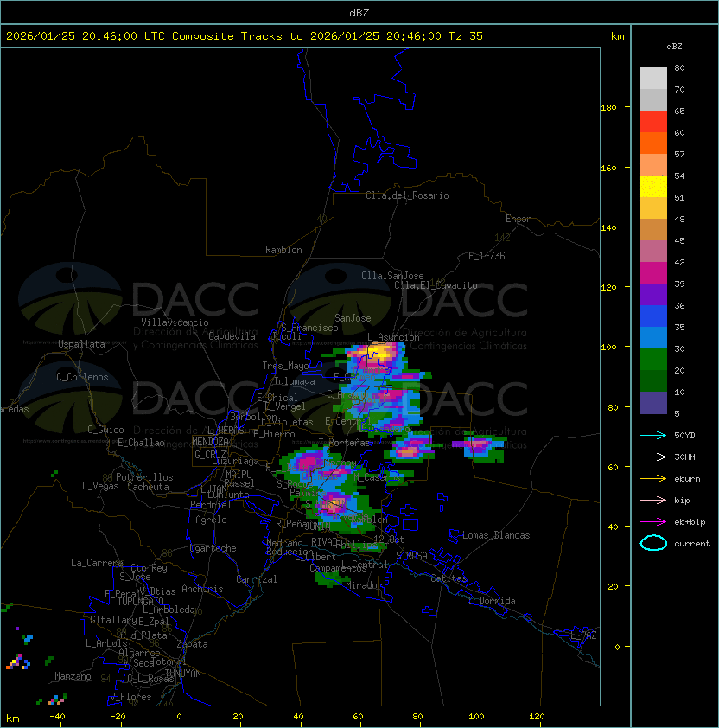Click the Manzano label

tap(73, 676)
